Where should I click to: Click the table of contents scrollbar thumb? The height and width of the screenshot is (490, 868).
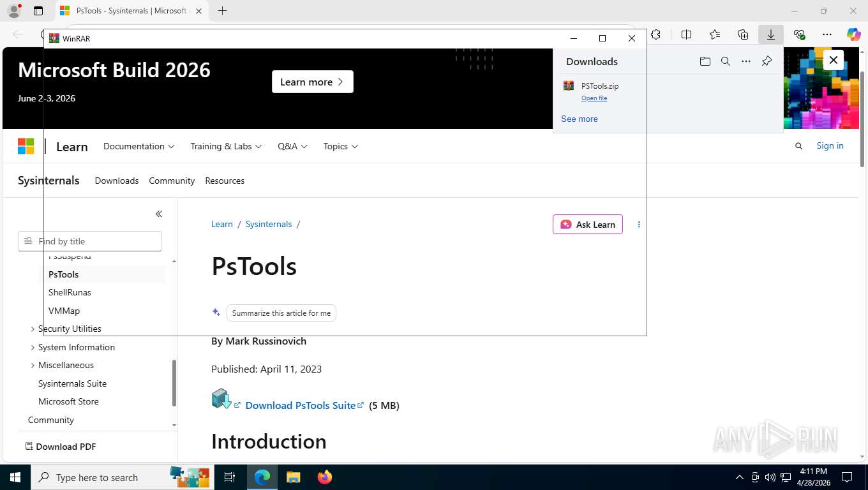click(174, 383)
